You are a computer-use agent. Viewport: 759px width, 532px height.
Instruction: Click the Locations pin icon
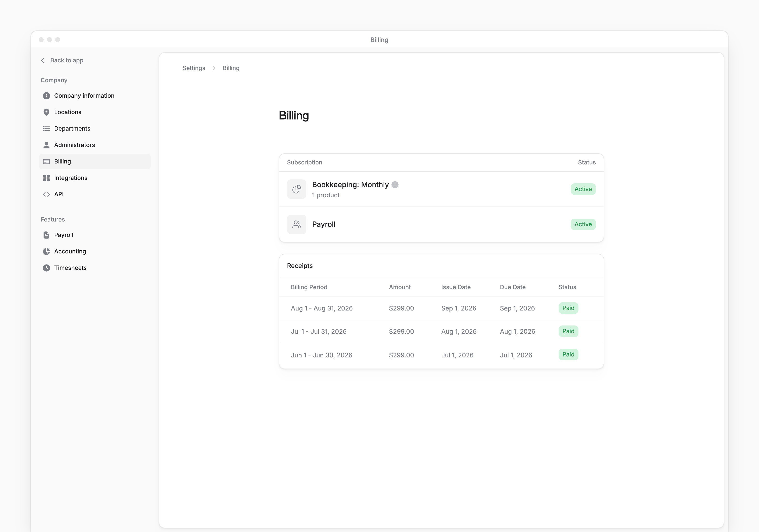[46, 112]
